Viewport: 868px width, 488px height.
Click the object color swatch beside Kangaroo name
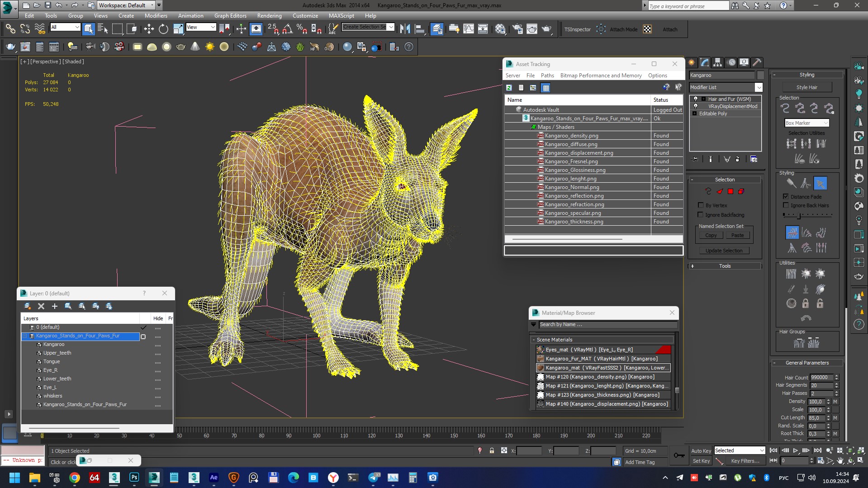point(760,75)
